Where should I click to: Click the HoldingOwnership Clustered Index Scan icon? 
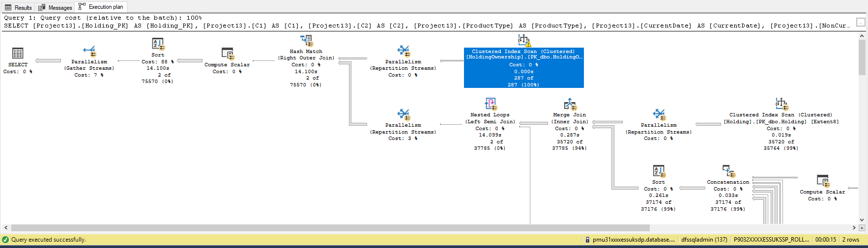point(524,40)
